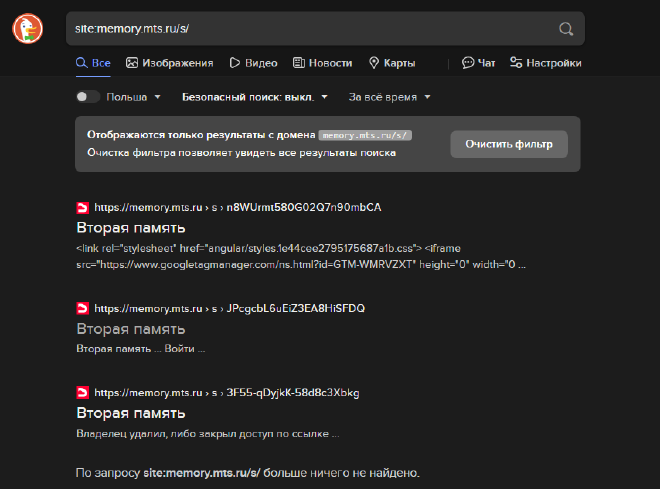The height and width of the screenshot is (489, 660).
Task: Open the Карты tab
Action: [x=392, y=63]
